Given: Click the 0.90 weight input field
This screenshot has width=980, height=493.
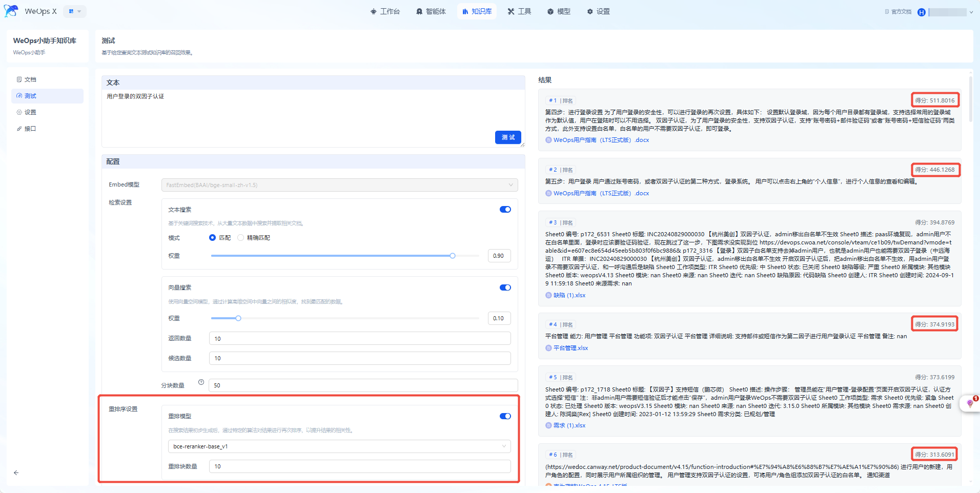Looking at the screenshot, I should point(499,256).
